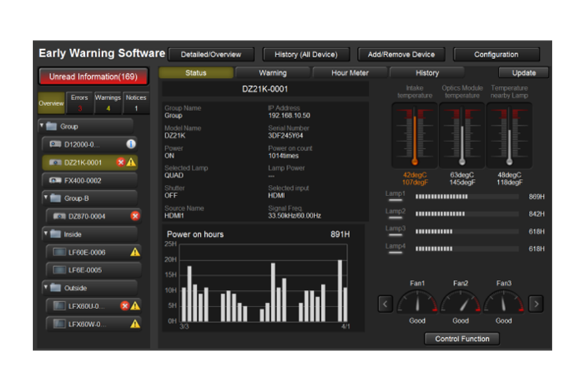Click the Update button
The width and height of the screenshot is (584, 390).
(x=523, y=73)
